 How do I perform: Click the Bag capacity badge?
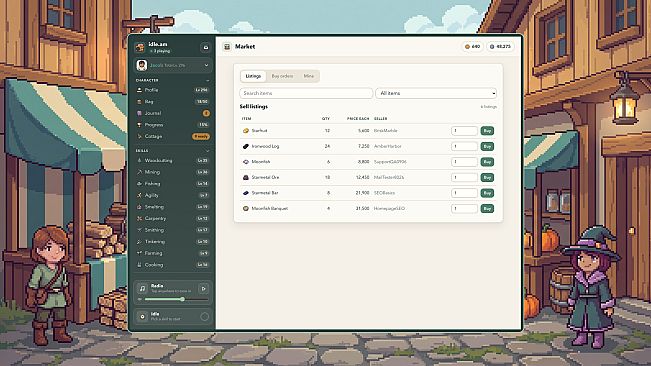coord(202,101)
